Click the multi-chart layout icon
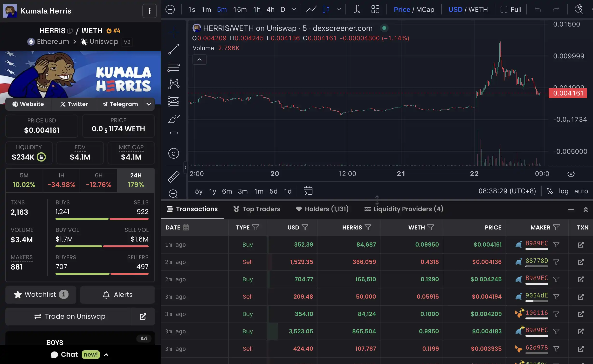 click(x=375, y=10)
